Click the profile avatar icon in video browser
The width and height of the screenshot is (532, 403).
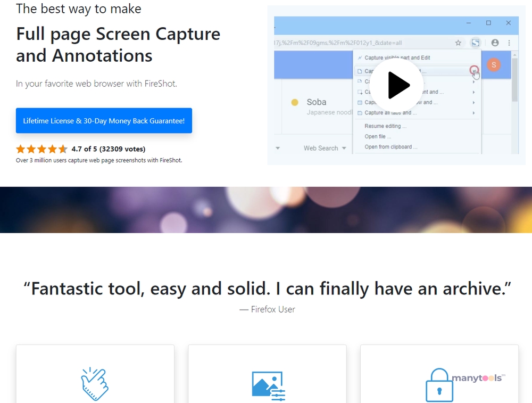[x=495, y=43]
